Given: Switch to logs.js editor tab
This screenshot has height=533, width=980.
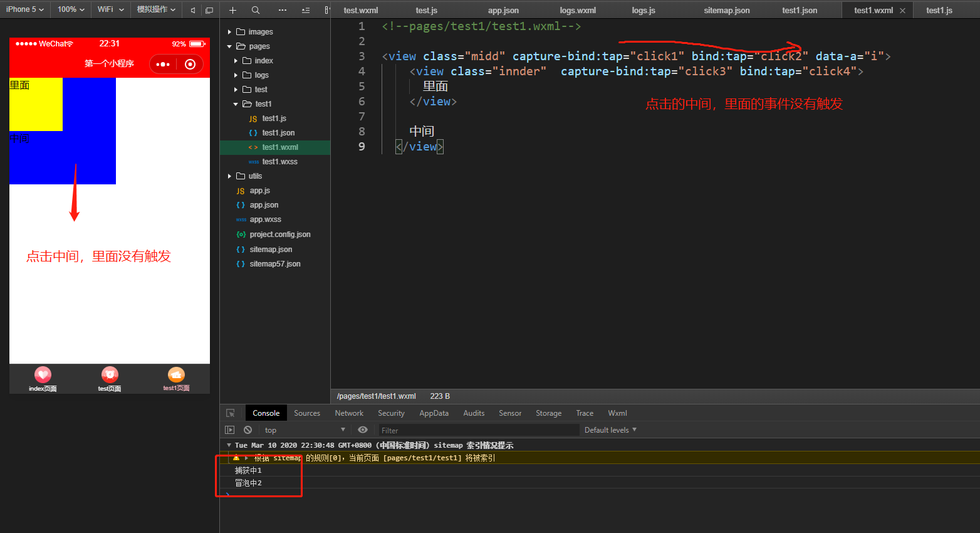Looking at the screenshot, I should coord(644,10).
